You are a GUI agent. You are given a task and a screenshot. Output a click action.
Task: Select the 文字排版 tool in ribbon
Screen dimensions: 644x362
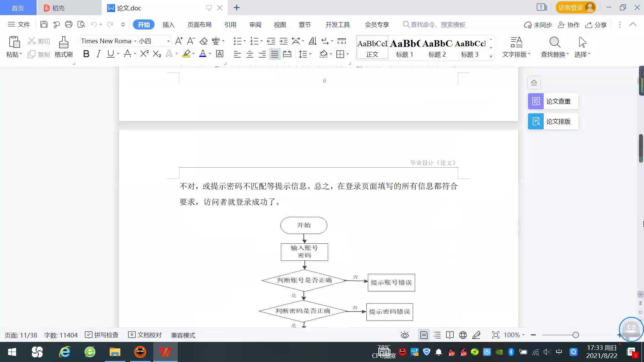coord(516,46)
